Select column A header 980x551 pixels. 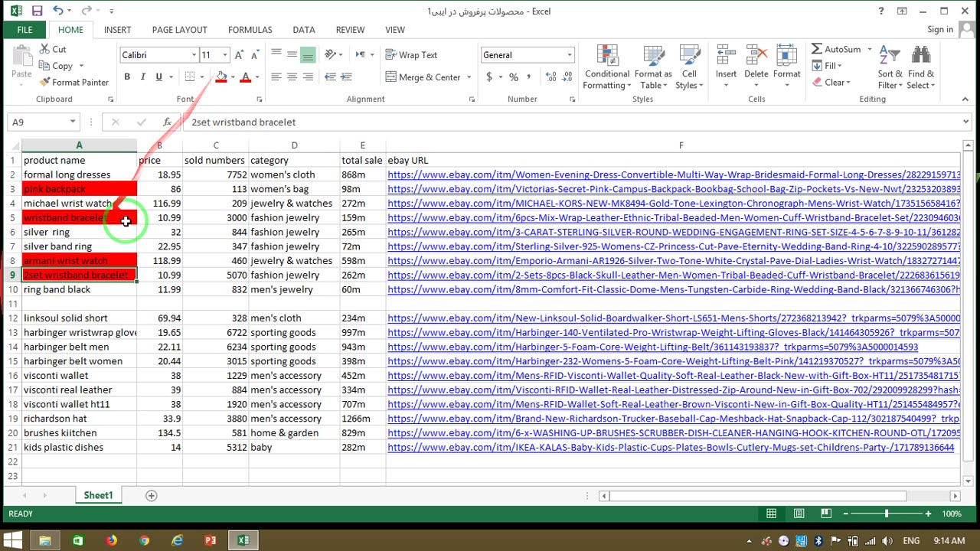79,145
